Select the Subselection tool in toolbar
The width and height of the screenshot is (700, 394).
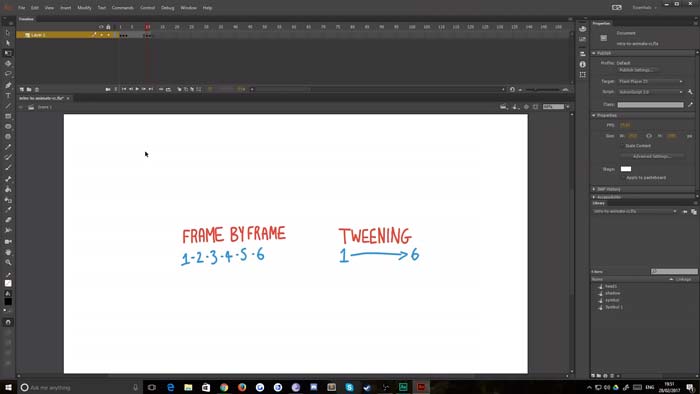point(8,43)
